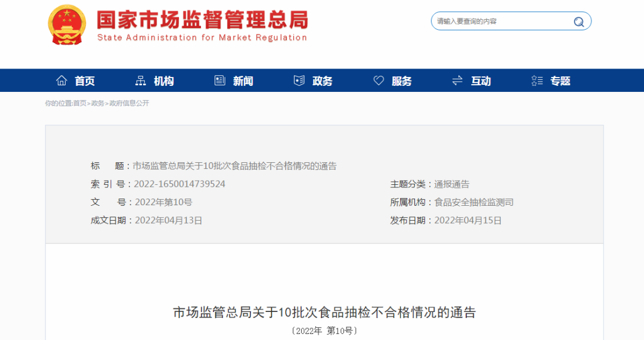
Task: Click the organization chart icon beside 机构
Action: click(x=141, y=81)
